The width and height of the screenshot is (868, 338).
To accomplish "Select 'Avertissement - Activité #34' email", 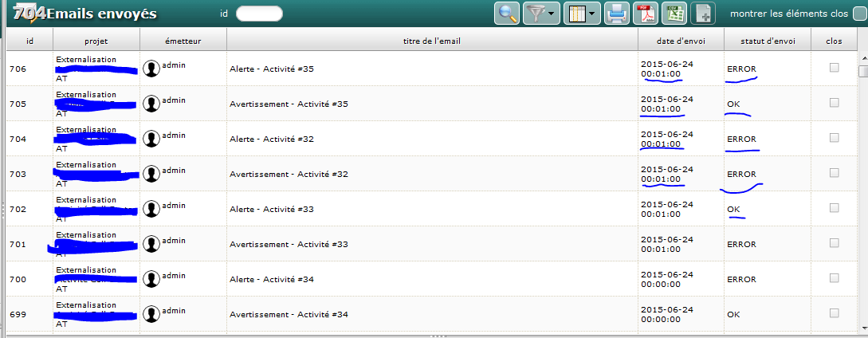I will 289,315.
